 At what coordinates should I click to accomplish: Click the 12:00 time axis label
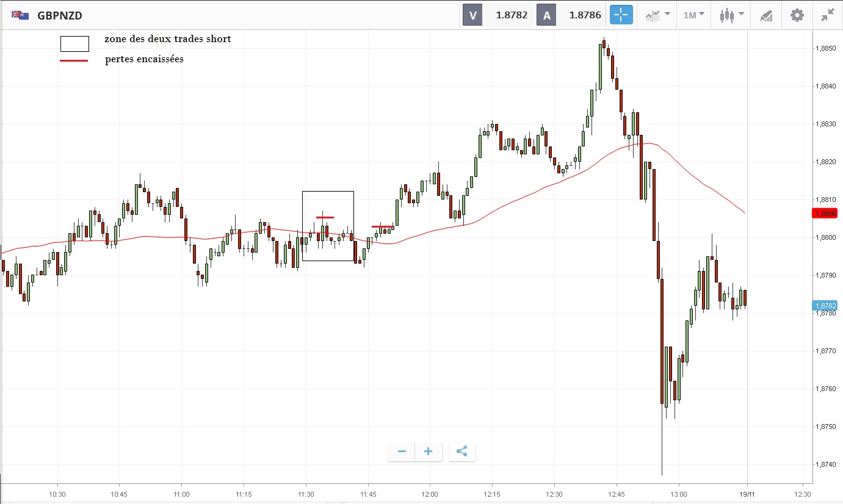(x=430, y=494)
